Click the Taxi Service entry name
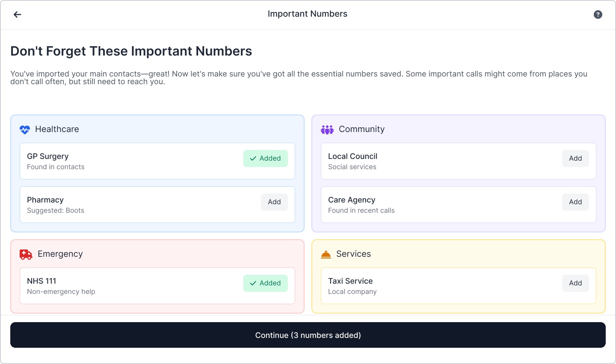The height and width of the screenshot is (364, 616). click(350, 281)
